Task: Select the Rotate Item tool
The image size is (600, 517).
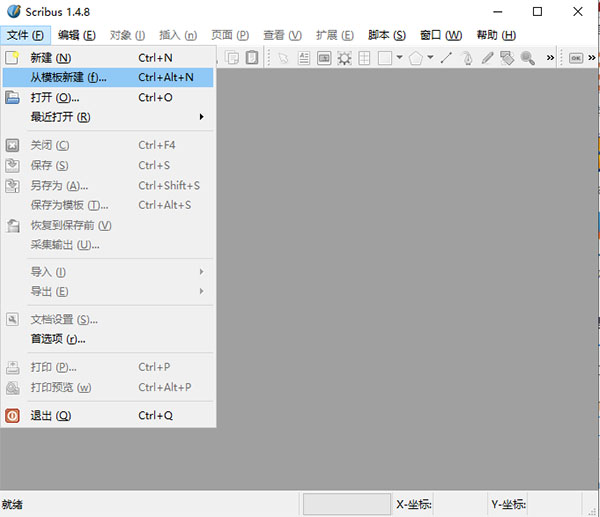Action: coord(507,58)
